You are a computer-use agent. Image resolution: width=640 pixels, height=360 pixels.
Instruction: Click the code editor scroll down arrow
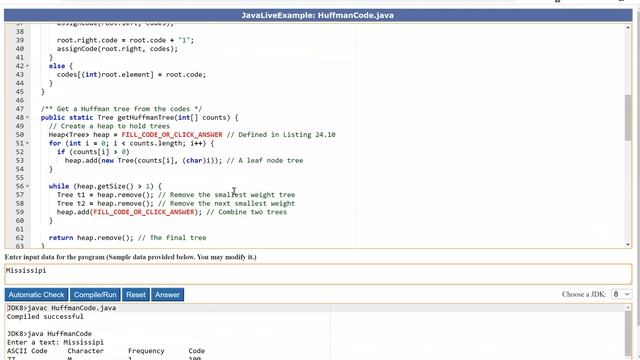pyautogui.click(x=628, y=244)
